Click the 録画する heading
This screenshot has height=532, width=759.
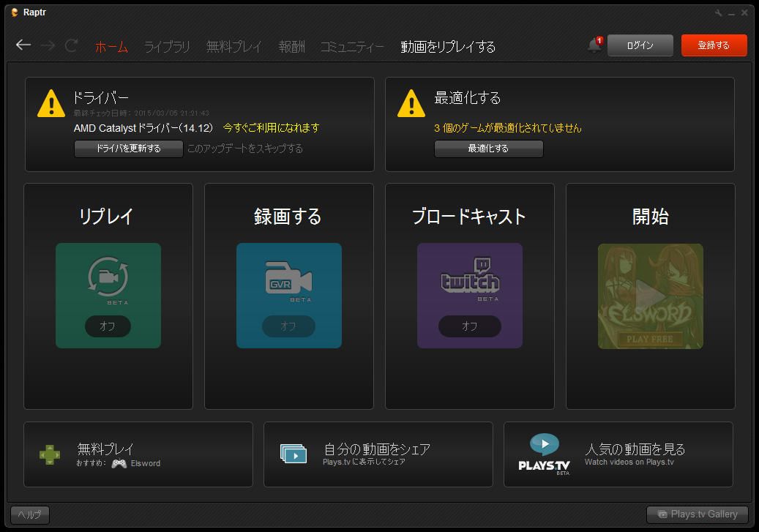pos(288,217)
